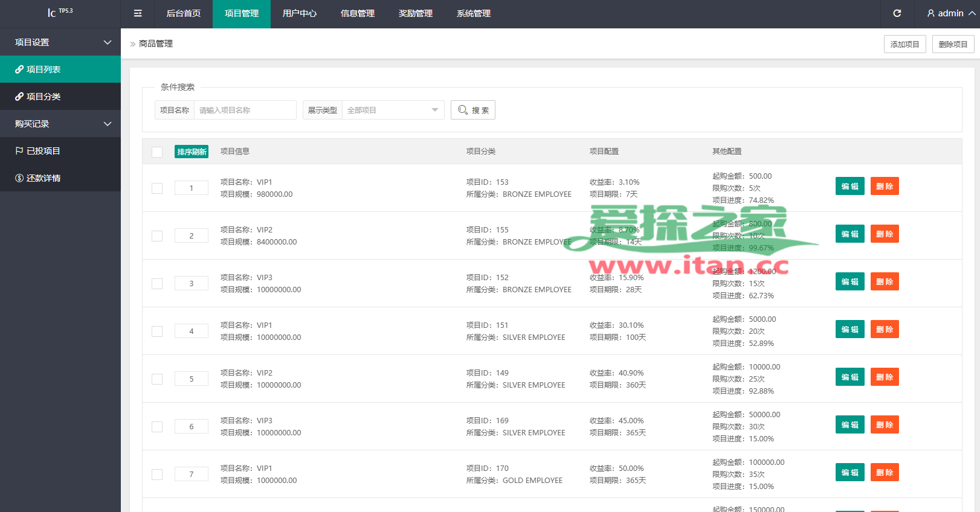Screen dimensions: 980x512
Task: Collapse the 项目设置 sidebar group
Action: [60, 42]
